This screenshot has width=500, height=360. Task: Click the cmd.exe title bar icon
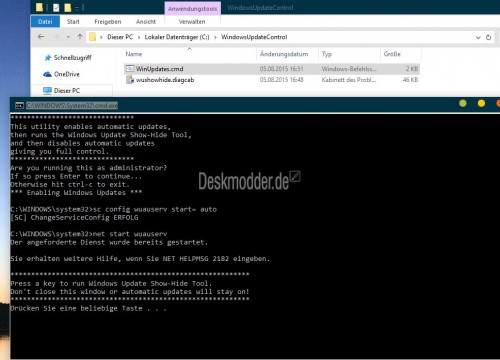19,106
